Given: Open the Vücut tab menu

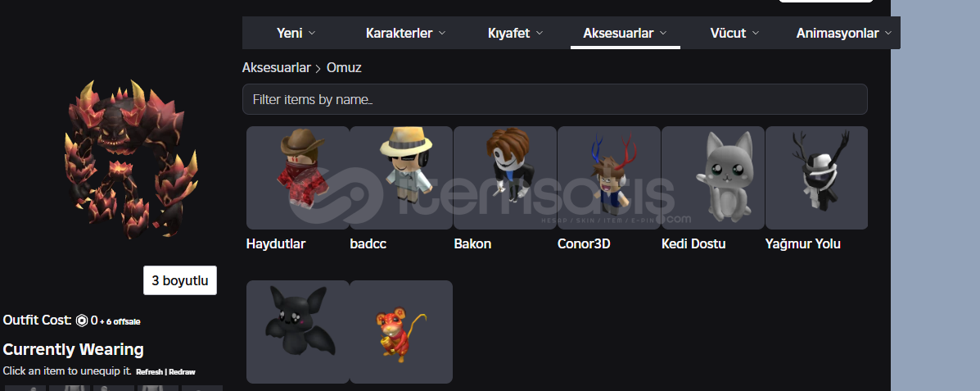Looking at the screenshot, I should click(x=734, y=33).
